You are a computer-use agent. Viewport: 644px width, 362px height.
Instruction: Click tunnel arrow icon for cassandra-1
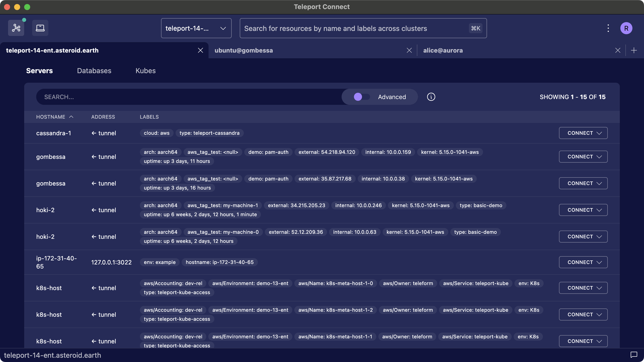[x=94, y=133]
